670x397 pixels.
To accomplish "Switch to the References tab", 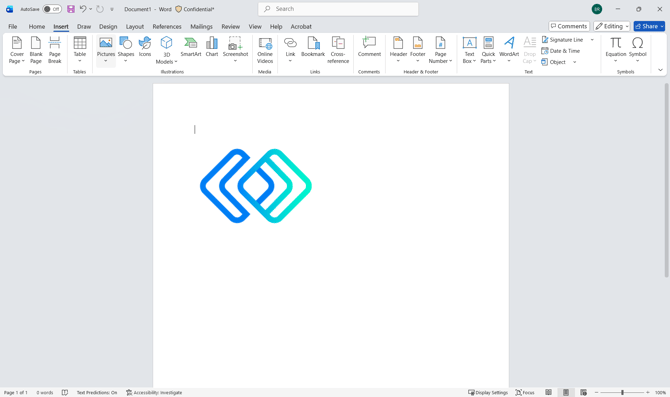I will [x=167, y=26].
